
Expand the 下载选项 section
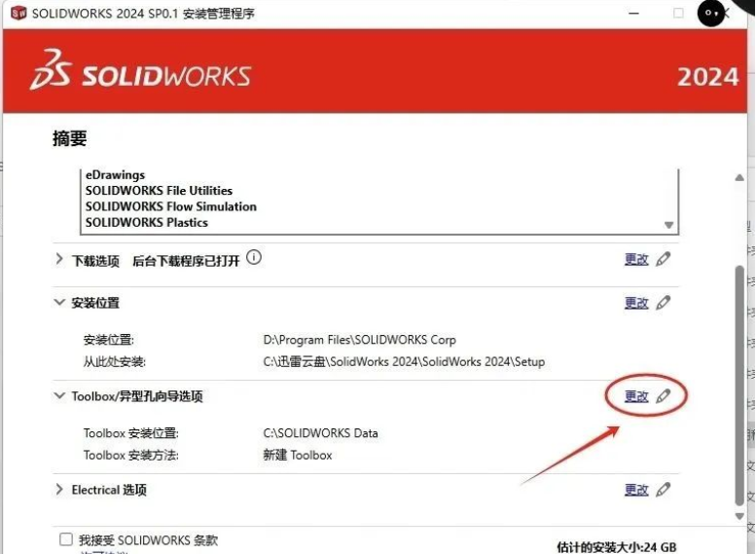59,260
